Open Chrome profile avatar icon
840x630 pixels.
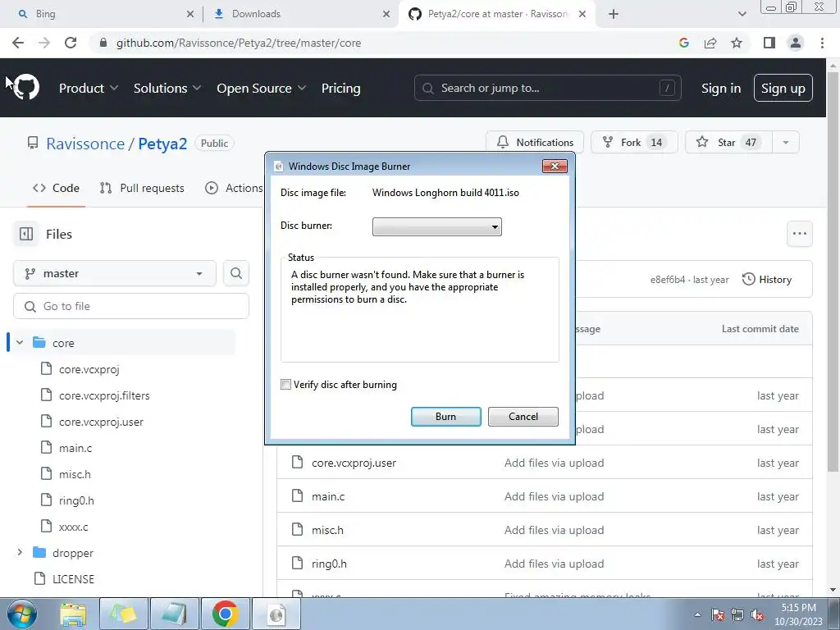click(796, 43)
